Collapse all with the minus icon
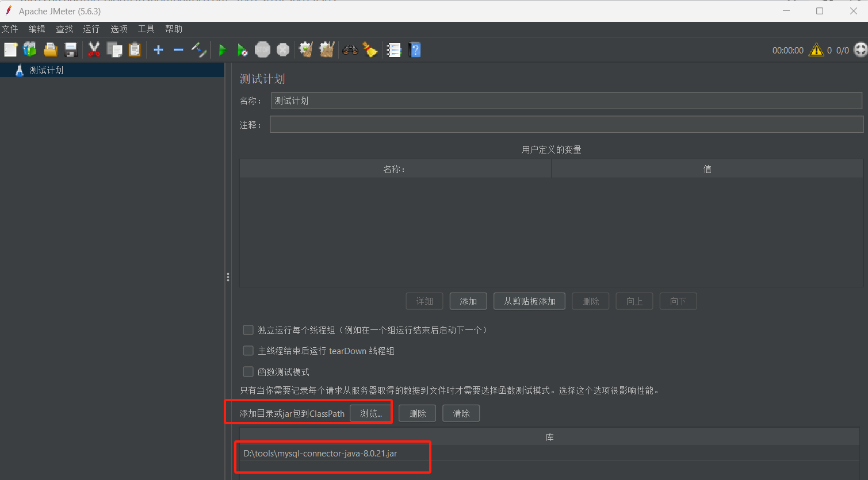The width and height of the screenshot is (868, 480). (x=178, y=50)
